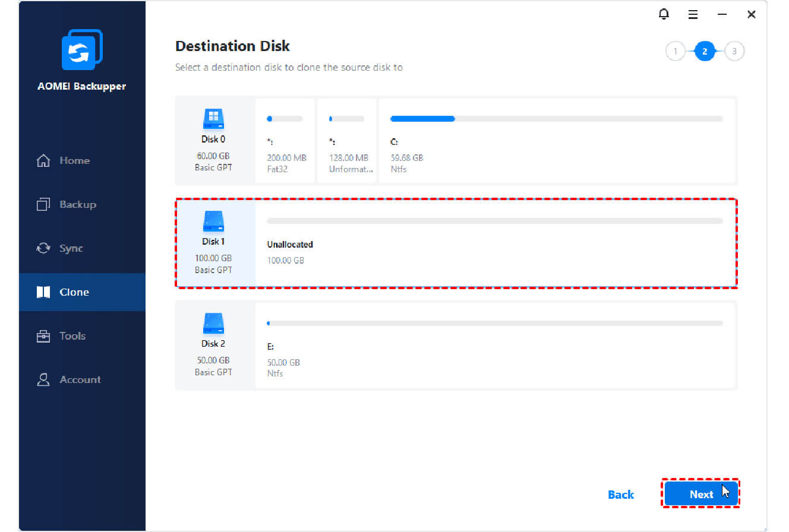Click the Clone sidebar icon
The height and width of the screenshot is (532, 789).
(x=43, y=292)
